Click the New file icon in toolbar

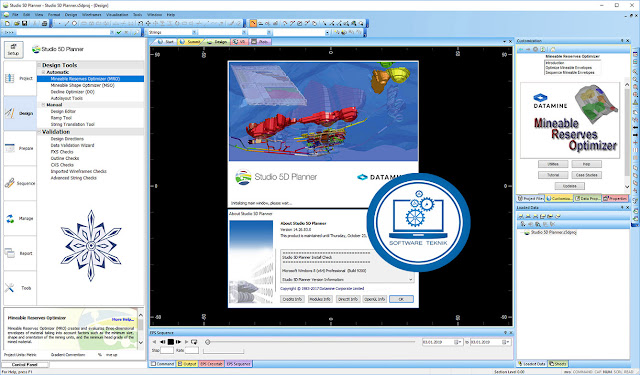pyautogui.click(x=7, y=24)
